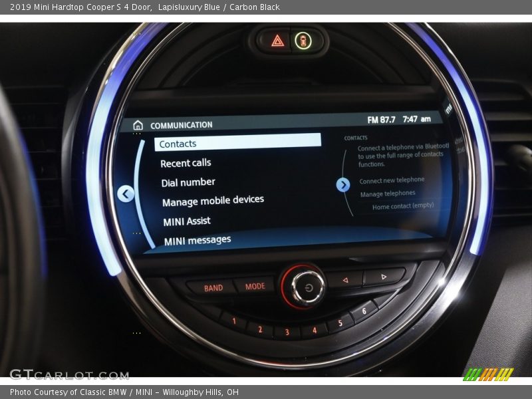Tap the COMMUNICATION header title

(x=182, y=125)
